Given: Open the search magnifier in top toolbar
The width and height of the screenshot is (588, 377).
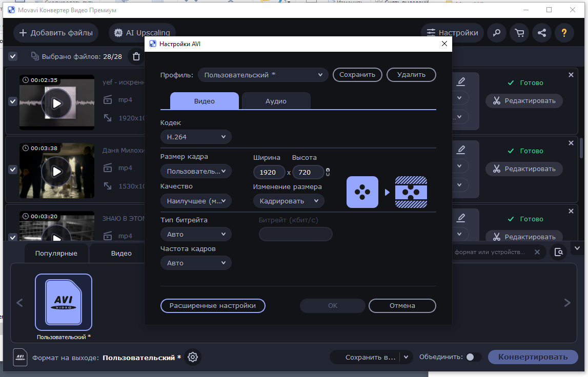Looking at the screenshot, I should (496, 33).
